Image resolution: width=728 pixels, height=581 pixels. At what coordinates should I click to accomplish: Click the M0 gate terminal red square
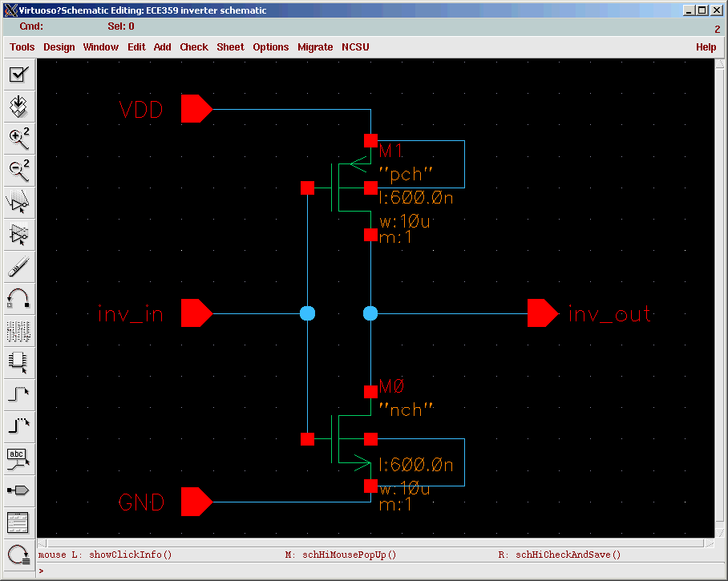tap(307, 439)
